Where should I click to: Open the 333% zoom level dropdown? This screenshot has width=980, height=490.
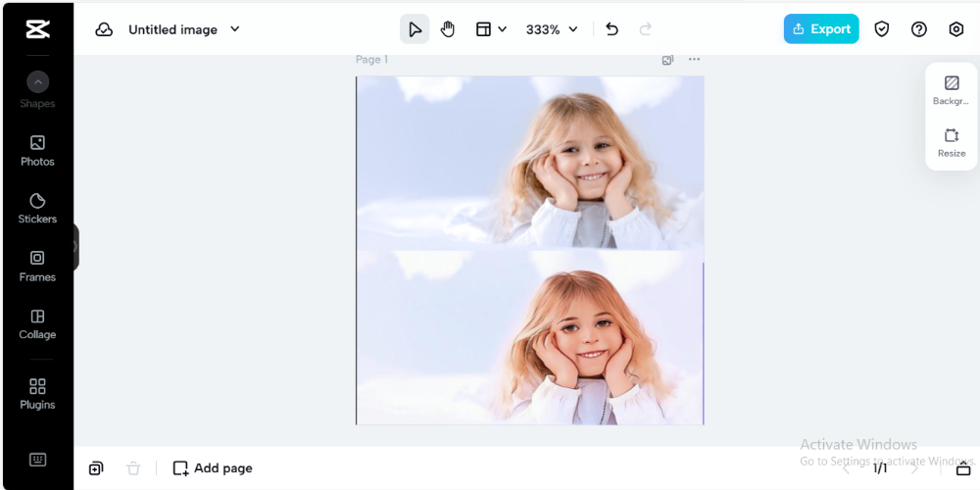(551, 29)
